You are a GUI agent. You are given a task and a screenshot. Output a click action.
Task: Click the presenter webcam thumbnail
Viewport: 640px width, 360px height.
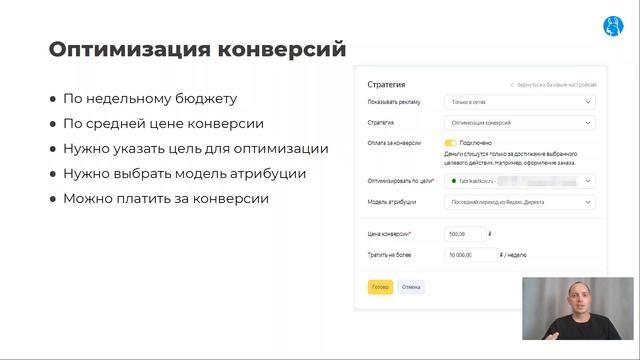coord(578,309)
